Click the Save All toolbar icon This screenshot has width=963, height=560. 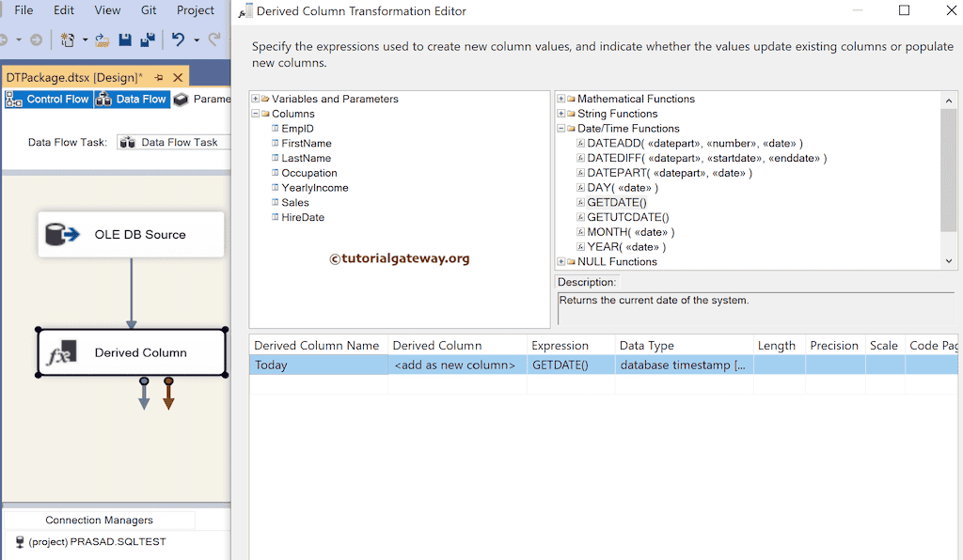[x=147, y=39]
